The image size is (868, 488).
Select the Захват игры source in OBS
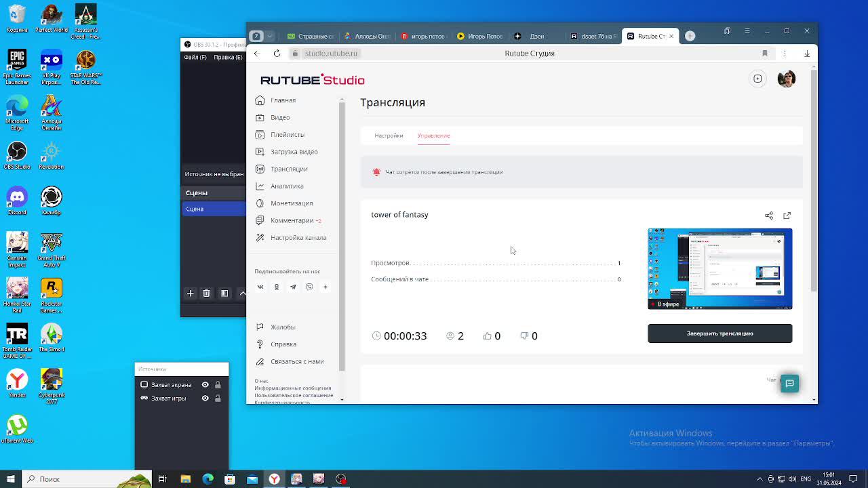[x=168, y=399]
